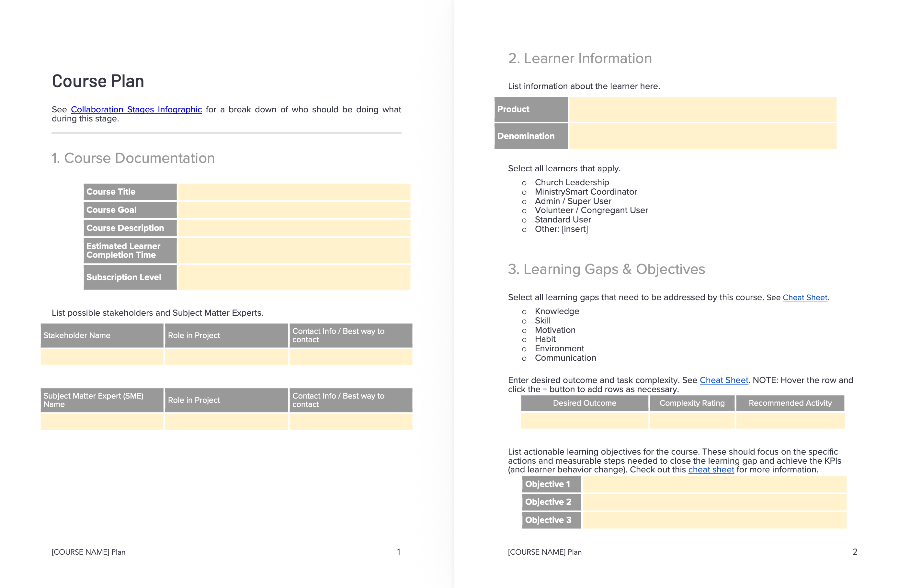The height and width of the screenshot is (588, 910).
Task: Click the empty cell under Recommended Activity
Action: (x=790, y=421)
